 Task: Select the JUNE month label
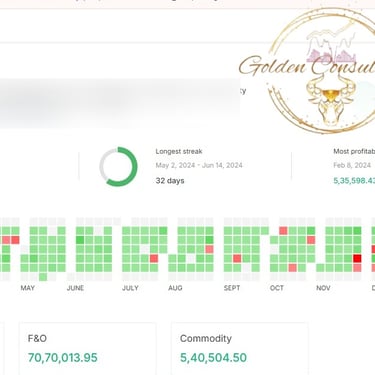[75, 288]
